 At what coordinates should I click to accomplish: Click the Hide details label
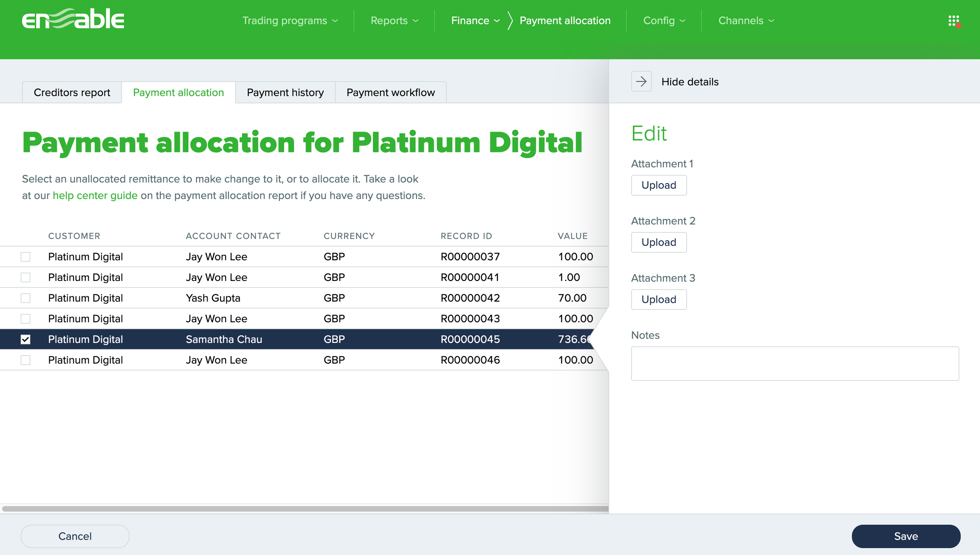pyautogui.click(x=690, y=82)
